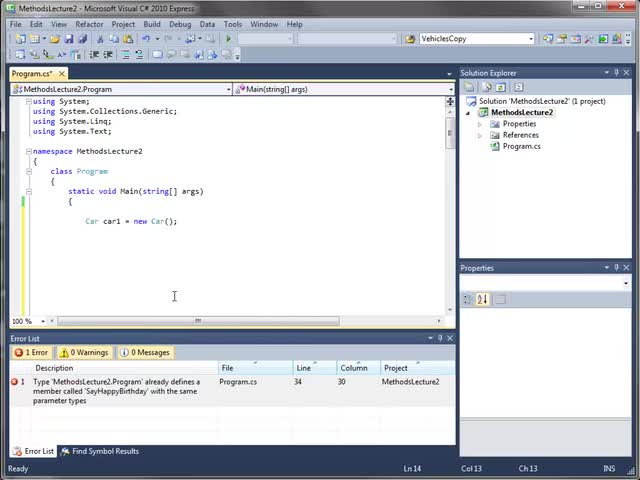Click the Paste clipboard icon

coord(128,39)
